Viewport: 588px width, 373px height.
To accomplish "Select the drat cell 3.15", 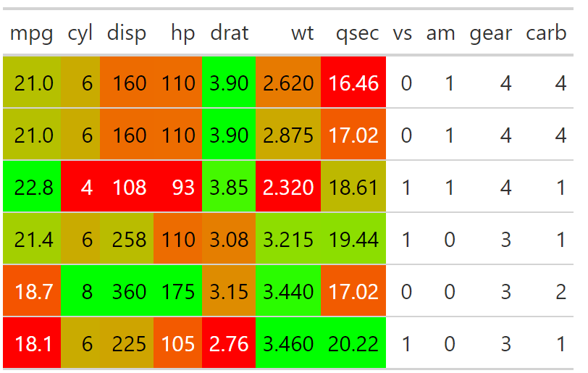I will (x=229, y=291).
